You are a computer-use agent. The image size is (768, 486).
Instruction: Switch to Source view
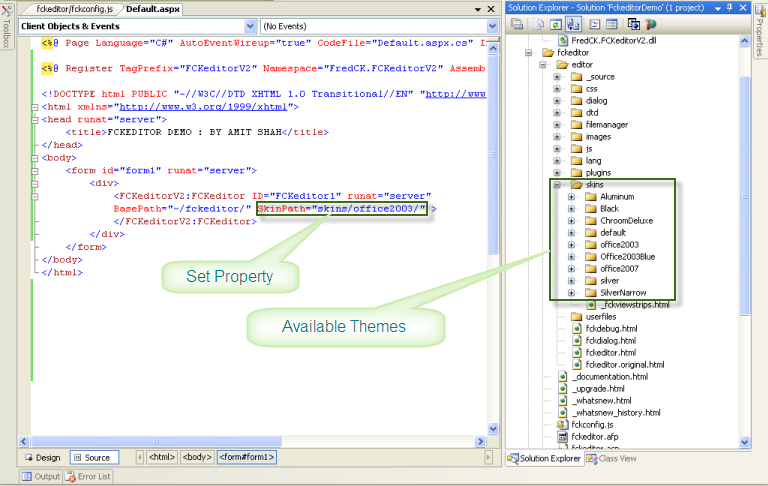(x=94, y=458)
